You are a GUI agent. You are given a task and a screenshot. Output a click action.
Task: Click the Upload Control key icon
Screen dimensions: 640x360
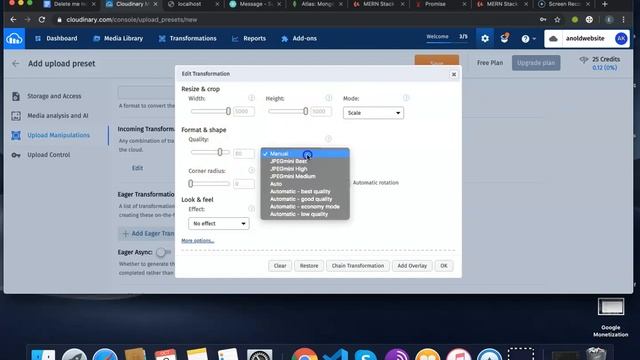pyautogui.click(x=16, y=155)
